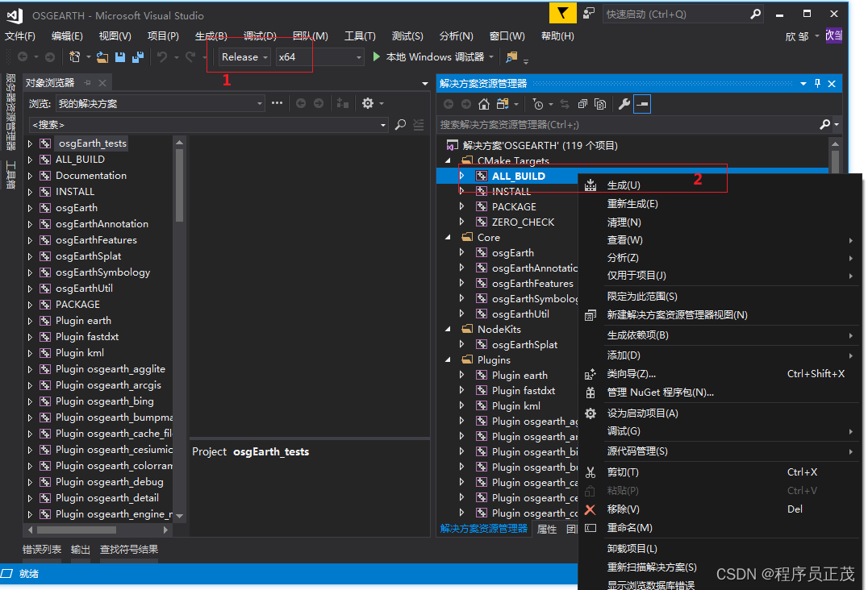Click the ellipsis button beside browse scope

point(277,103)
